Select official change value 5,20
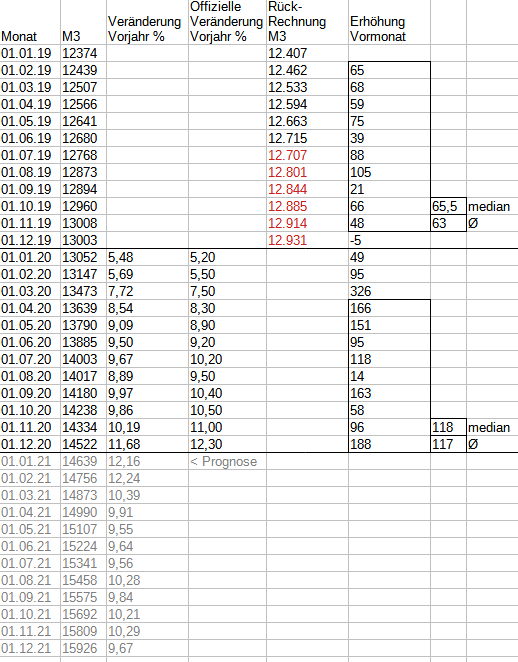The width and height of the screenshot is (518, 662). point(227,257)
